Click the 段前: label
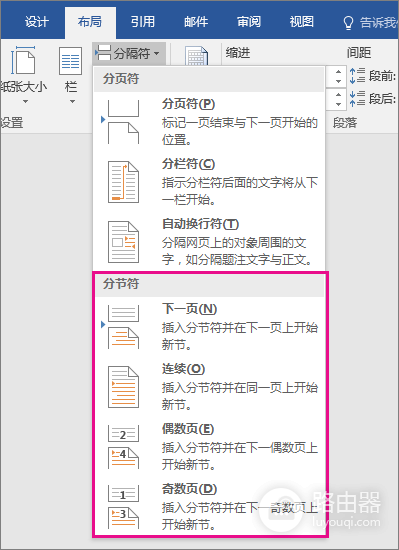399x550 pixels. [x=383, y=76]
